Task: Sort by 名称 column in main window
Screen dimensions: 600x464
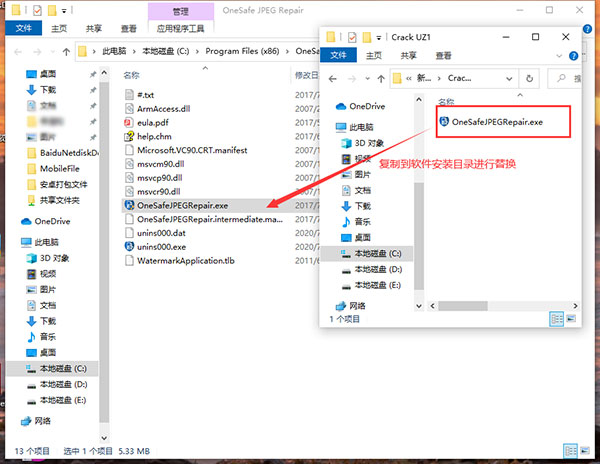Action: 131,75
